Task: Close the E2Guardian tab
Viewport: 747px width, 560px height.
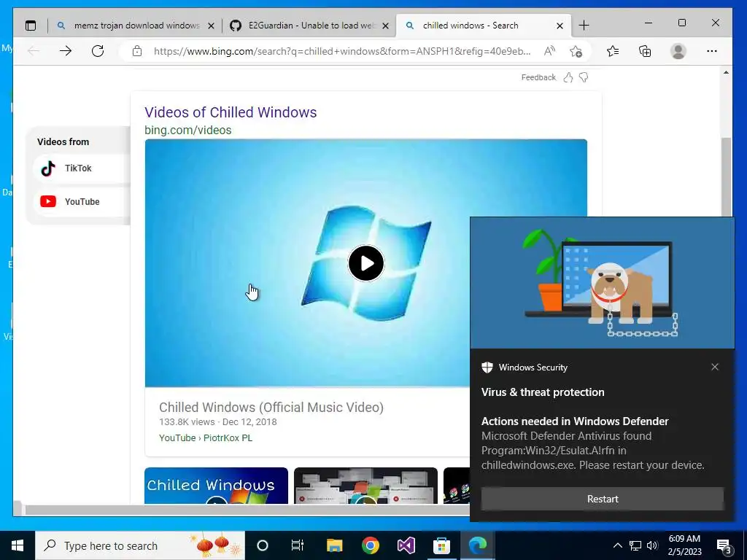Action: tap(385, 26)
